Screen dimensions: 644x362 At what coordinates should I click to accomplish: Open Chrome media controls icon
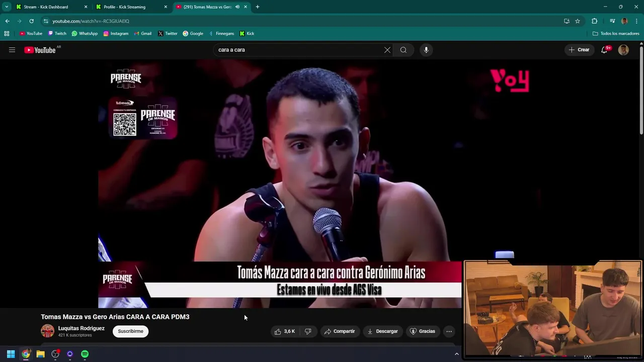[x=612, y=21]
